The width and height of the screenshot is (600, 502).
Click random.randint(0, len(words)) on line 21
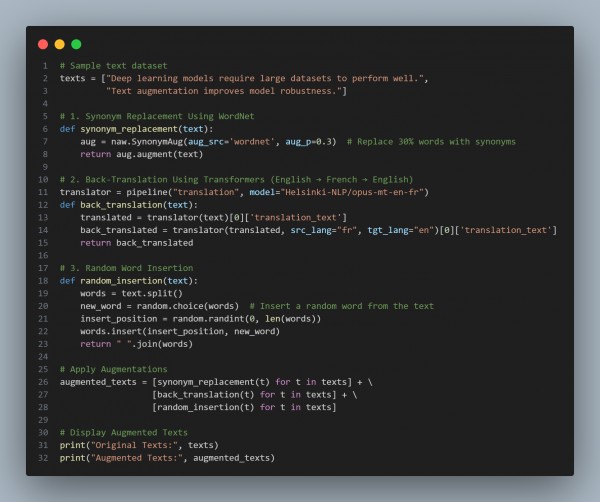(x=246, y=319)
